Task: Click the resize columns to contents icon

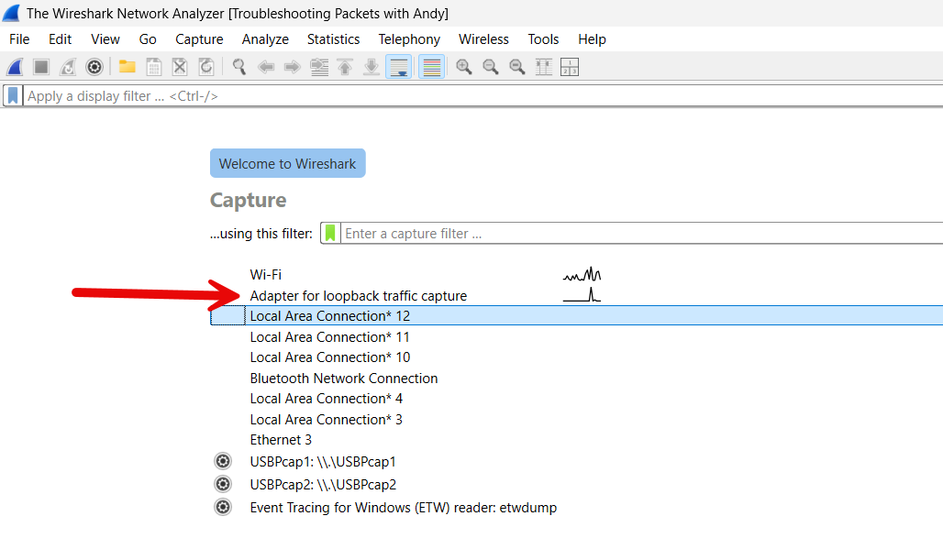Action: tap(543, 66)
